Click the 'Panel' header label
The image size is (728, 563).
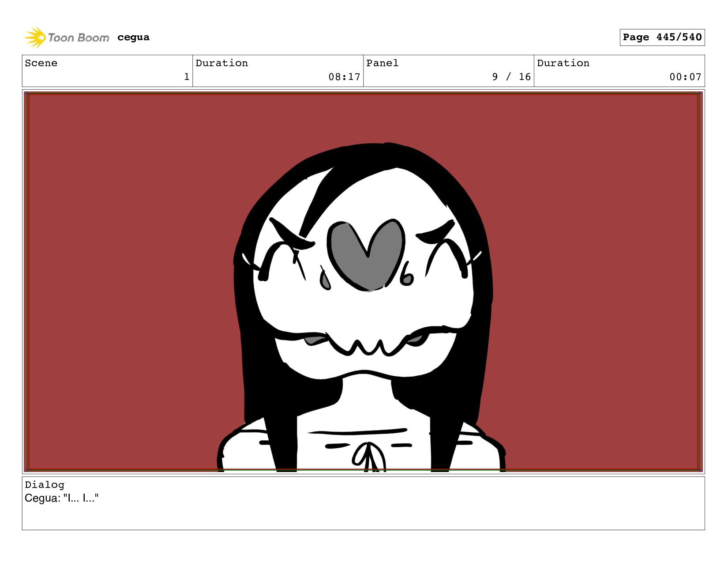[382, 63]
